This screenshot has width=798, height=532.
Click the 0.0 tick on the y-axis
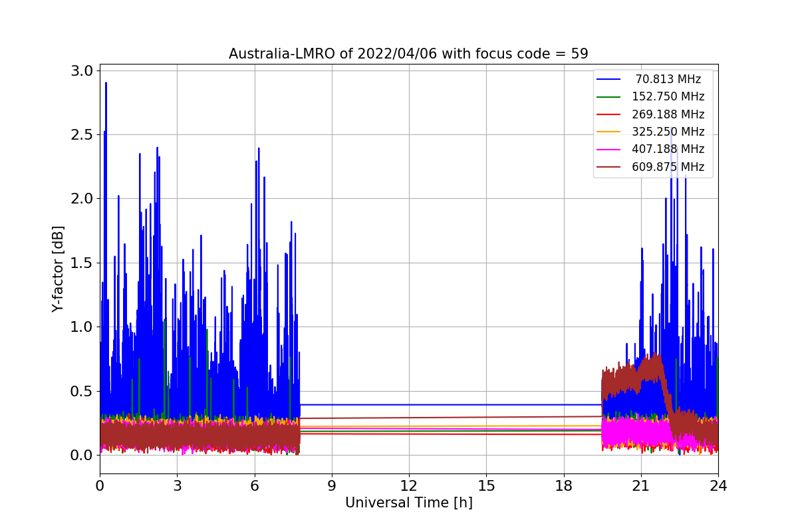coord(81,455)
